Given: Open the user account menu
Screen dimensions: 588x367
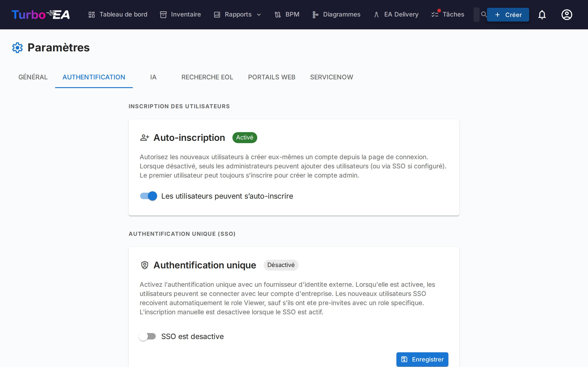Looking at the screenshot, I should click(566, 14).
